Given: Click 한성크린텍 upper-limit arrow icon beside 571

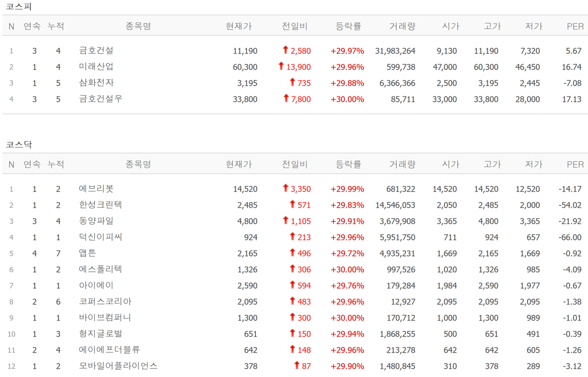Looking at the screenshot, I should pyautogui.click(x=292, y=204).
